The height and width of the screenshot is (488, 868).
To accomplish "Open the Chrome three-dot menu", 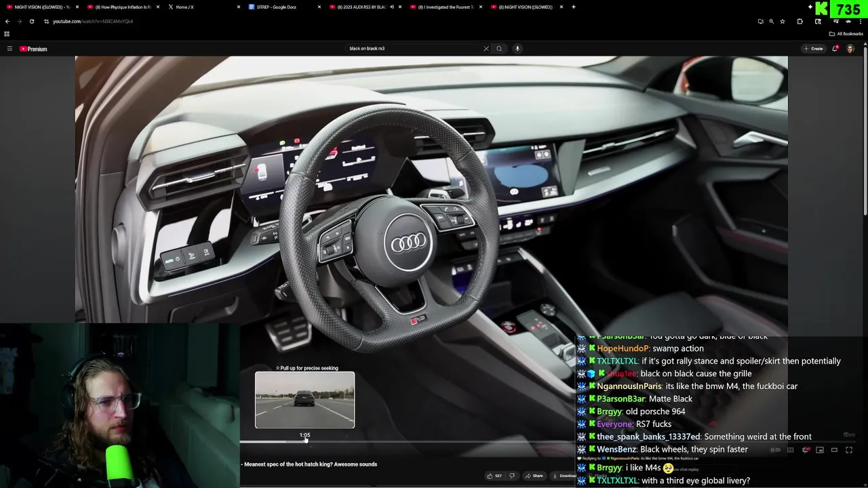I will click(861, 21).
